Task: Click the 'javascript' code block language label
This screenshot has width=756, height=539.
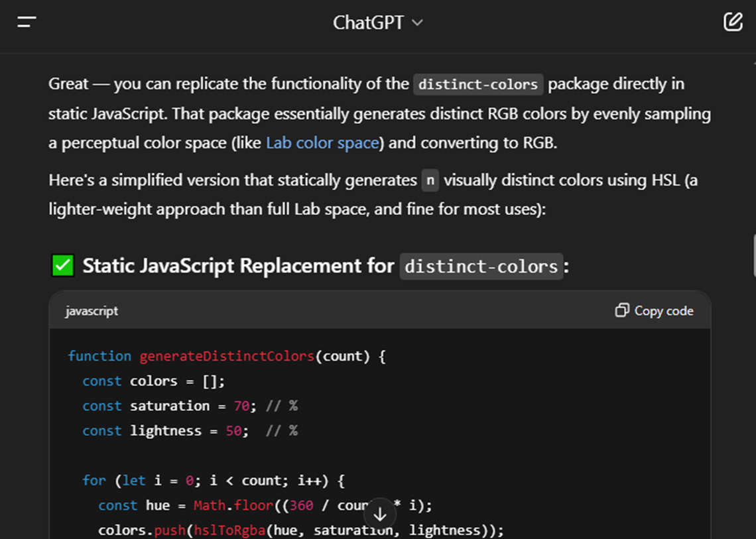Action: [92, 312]
